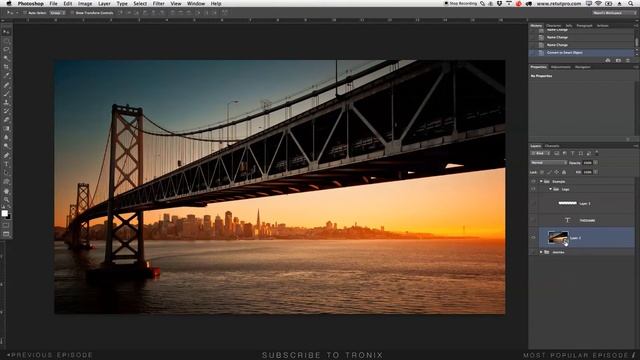Toggle visibility of the Example group

tap(533, 182)
